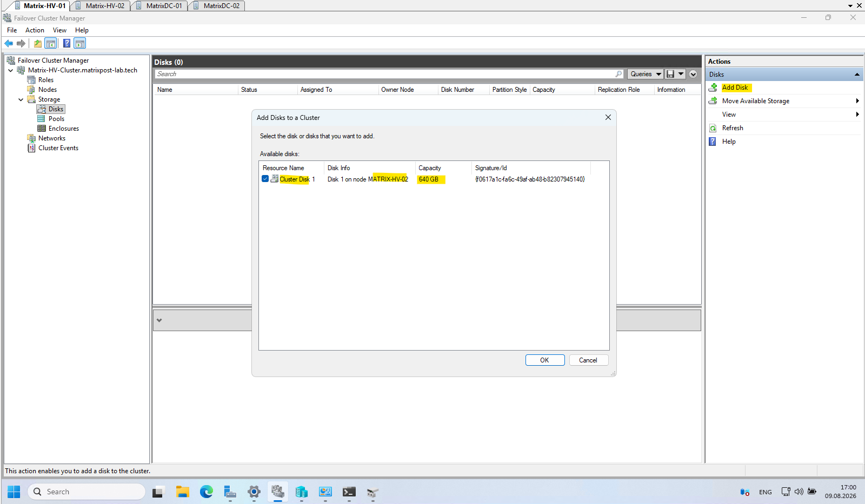Open Task View on the taskbar
Image resolution: width=865 pixels, height=504 pixels.
pos(158,492)
